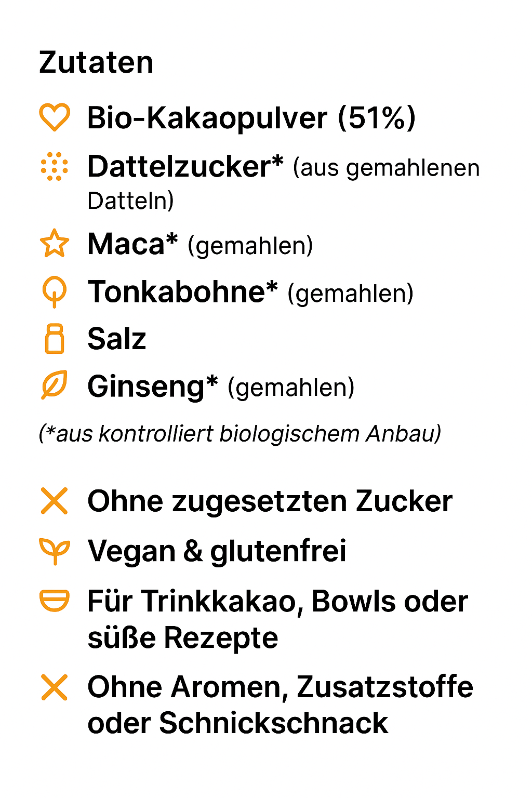Click the X icon beside Ohne zugesetzten Zucker
The width and height of the screenshot is (532, 798).
55,501
